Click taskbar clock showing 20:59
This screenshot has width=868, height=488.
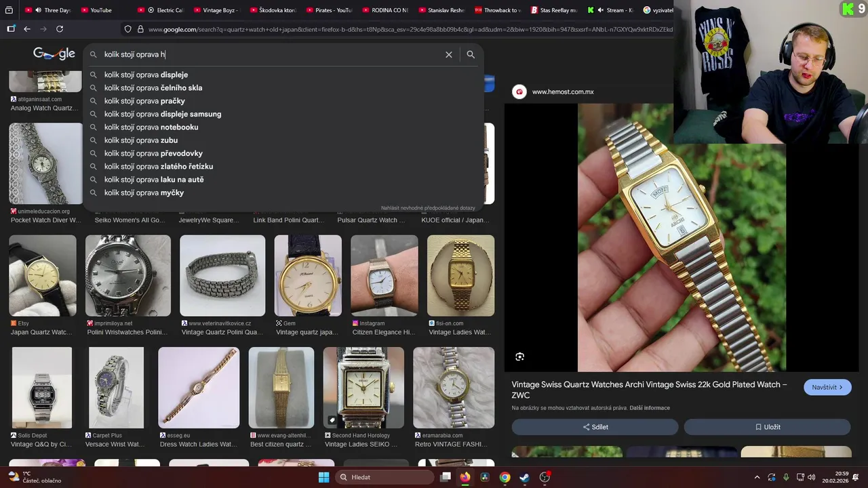coord(835,477)
